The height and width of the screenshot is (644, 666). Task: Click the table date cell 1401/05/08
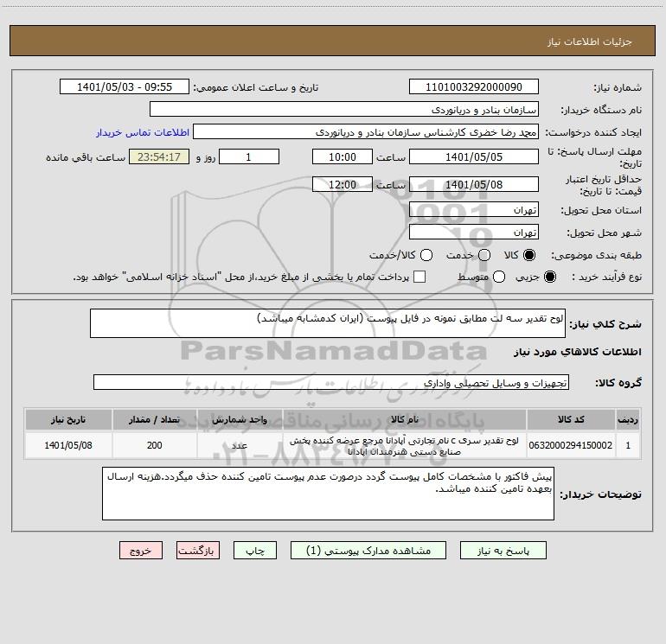(x=68, y=445)
